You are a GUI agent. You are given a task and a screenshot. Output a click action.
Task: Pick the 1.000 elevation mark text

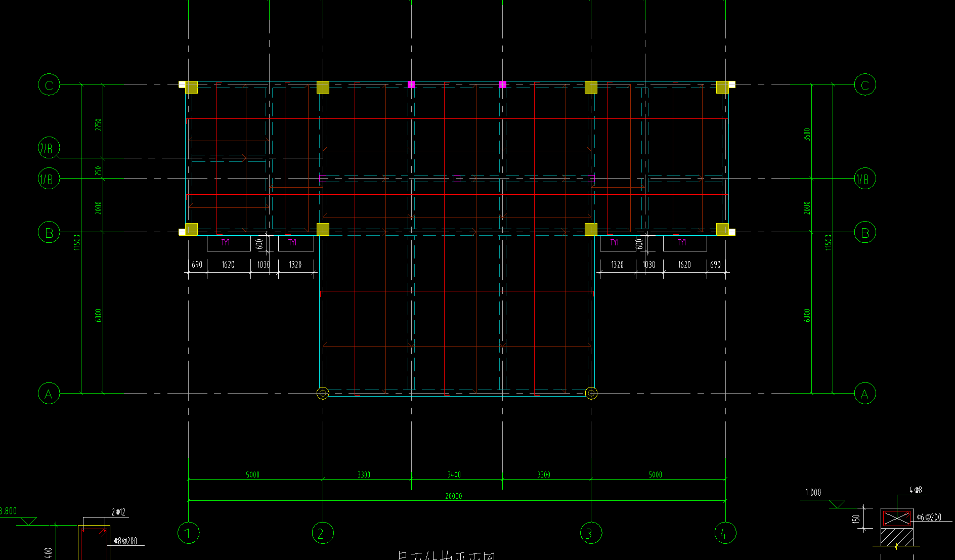tap(813, 492)
